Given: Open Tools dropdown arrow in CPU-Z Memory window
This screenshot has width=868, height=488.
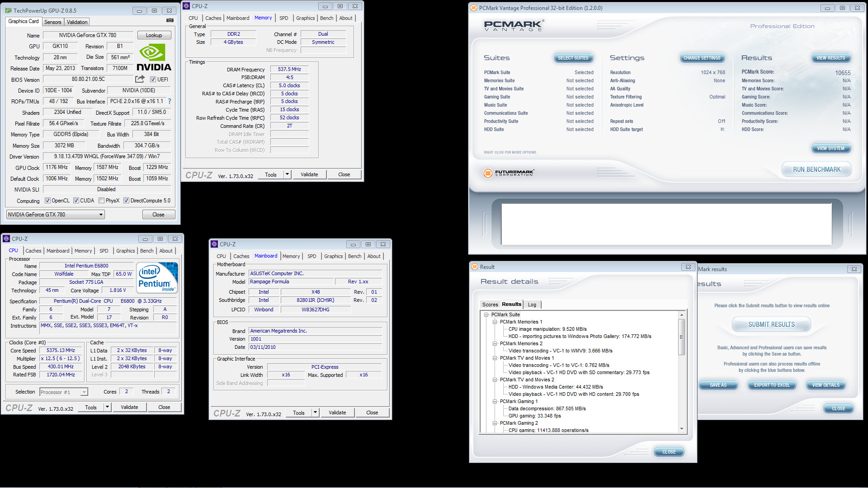Looking at the screenshot, I should click(x=287, y=174).
